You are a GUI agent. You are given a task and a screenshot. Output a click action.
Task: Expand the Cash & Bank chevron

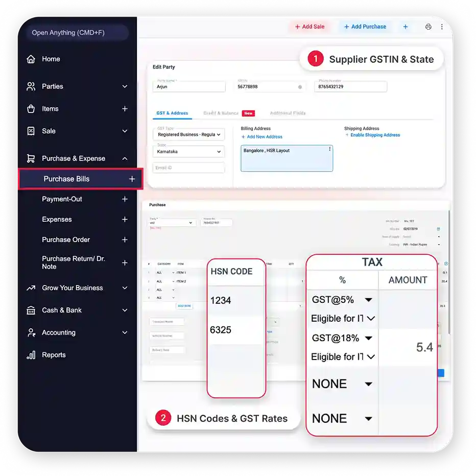pyautogui.click(x=125, y=310)
